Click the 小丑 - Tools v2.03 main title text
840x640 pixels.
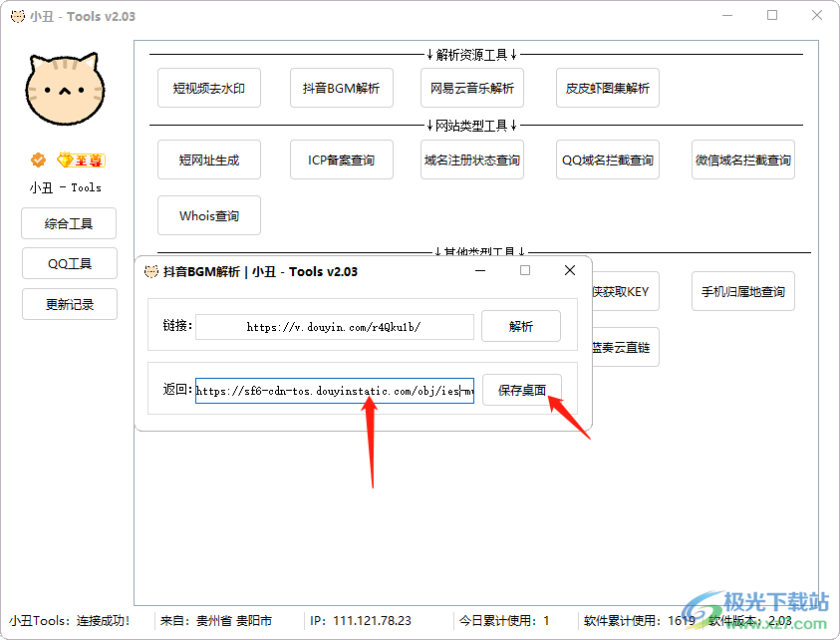[x=83, y=17]
